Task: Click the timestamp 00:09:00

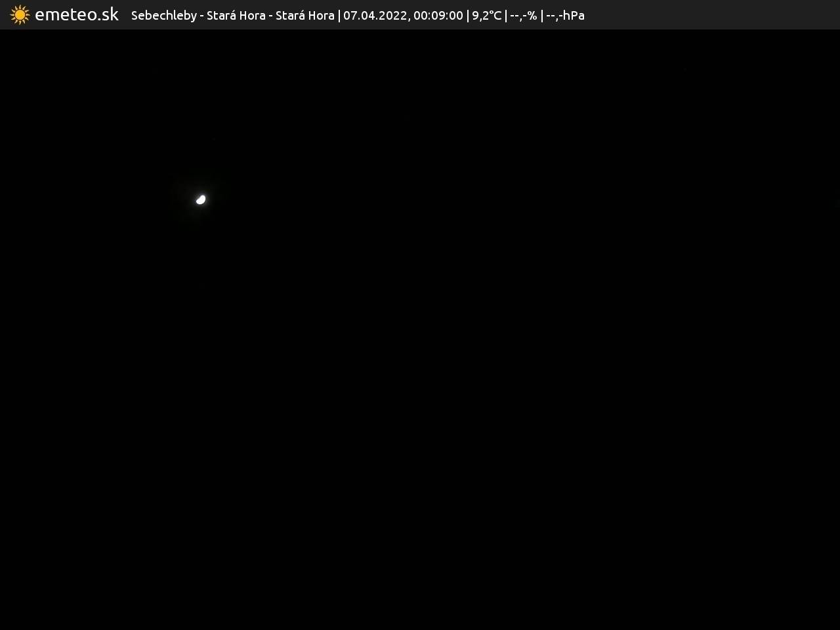Action: pyautogui.click(x=438, y=15)
